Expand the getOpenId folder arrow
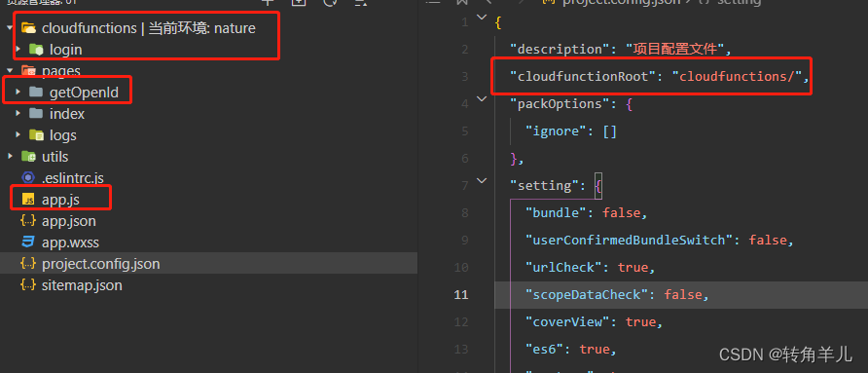The height and width of the screenshot is (373, 868). [x=18, y=92]
